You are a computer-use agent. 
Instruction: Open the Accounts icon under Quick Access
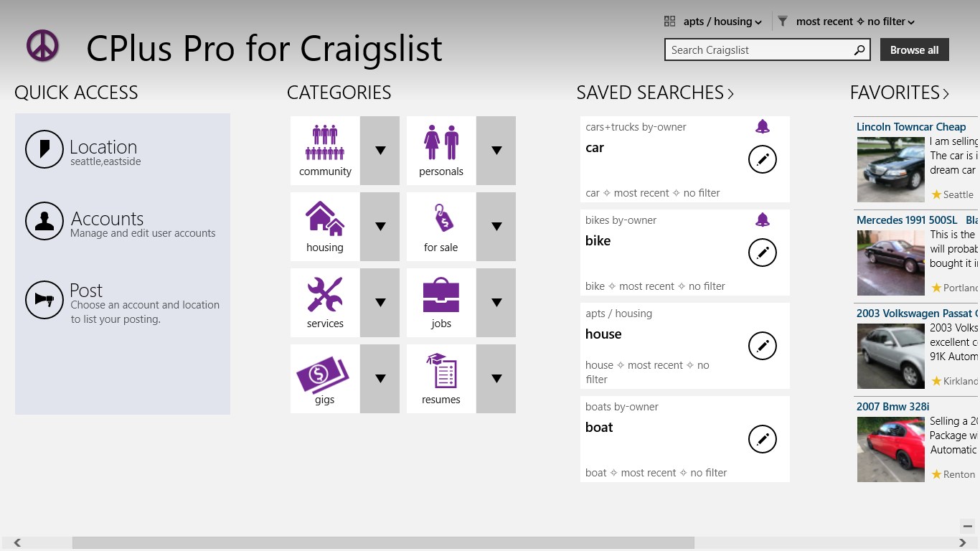tap(44, 221)
